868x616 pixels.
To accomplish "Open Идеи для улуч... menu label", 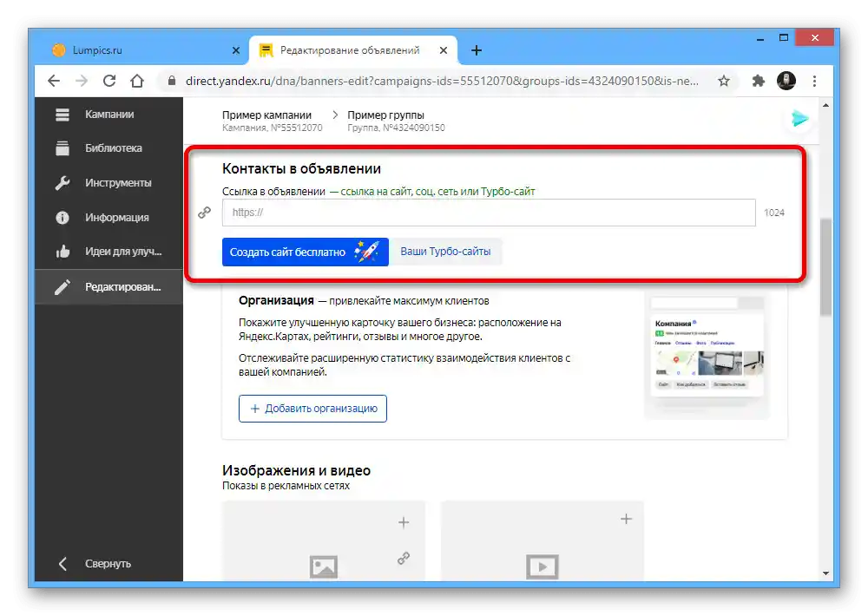I will tap(123, 252).
